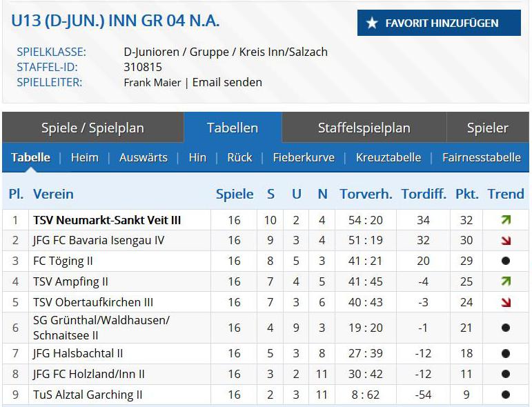Click the red down-trend arrow for JFG FC Bavaria Isengau IV
Image resolution: width=532 pixels, height=407 pixels.
tap(506, 241)
